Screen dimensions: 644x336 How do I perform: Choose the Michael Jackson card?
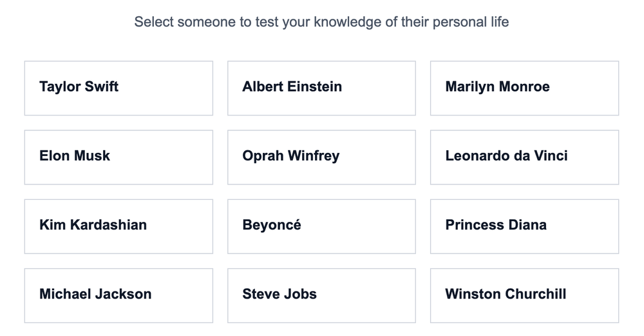(118, 295)
